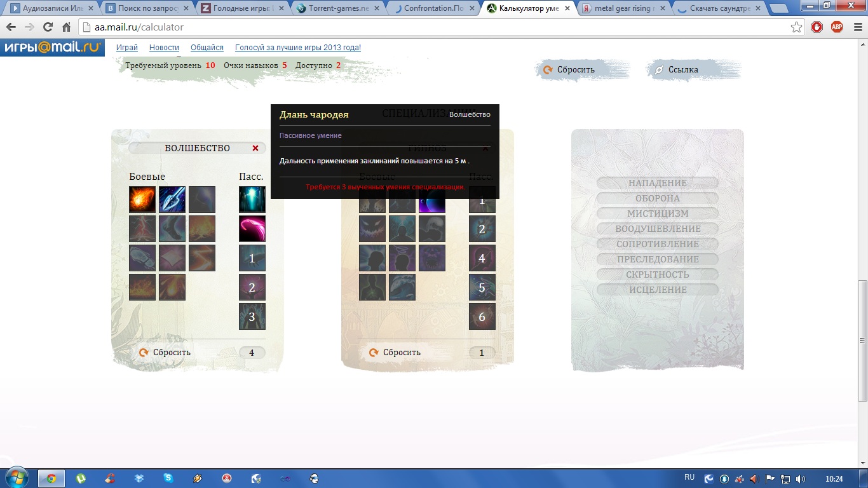Select the screaming purple face skill in Гипноз
This screenshot has height=488, width=868.
(432, 258)
